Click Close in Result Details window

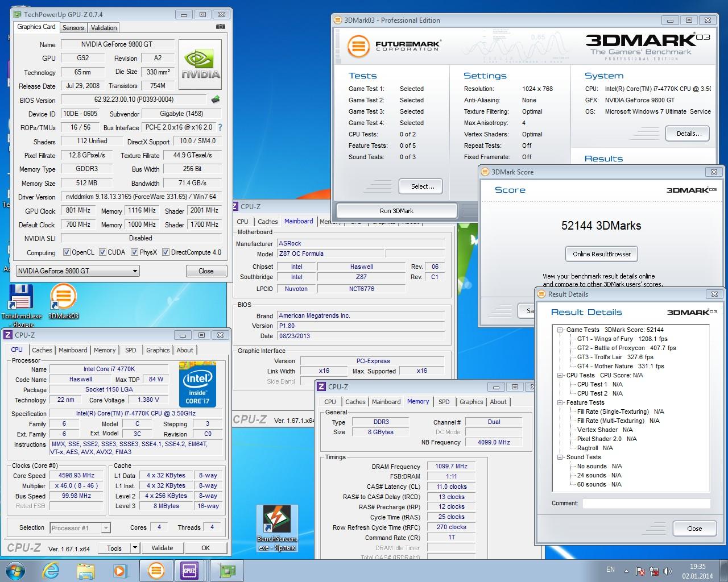[694, 529]
